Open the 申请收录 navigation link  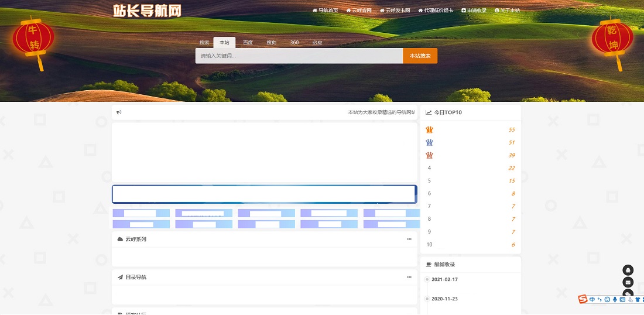(x=474, y=11)
